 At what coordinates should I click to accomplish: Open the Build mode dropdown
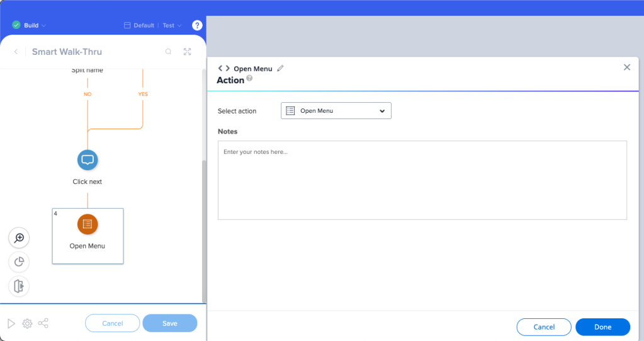(30, 25)
